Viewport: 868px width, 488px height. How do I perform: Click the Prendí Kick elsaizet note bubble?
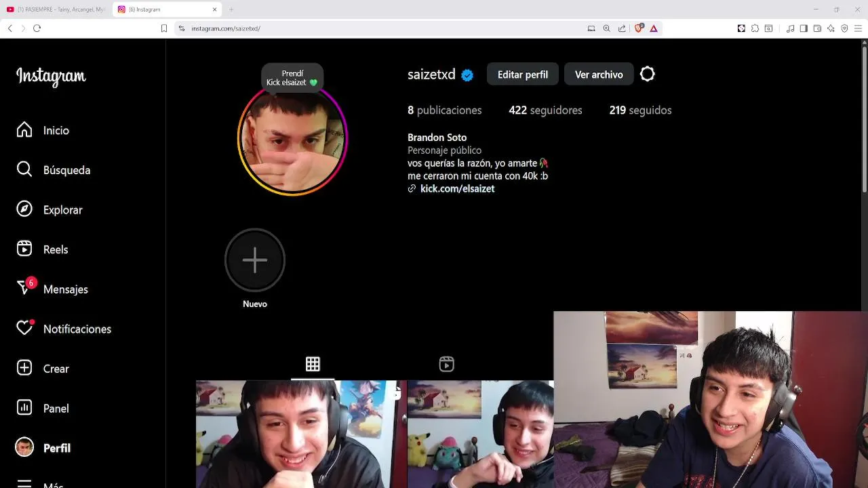click(292, 78)
